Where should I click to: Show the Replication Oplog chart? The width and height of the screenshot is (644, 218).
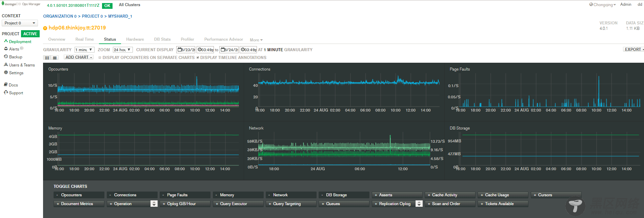[x=394, y=204]
